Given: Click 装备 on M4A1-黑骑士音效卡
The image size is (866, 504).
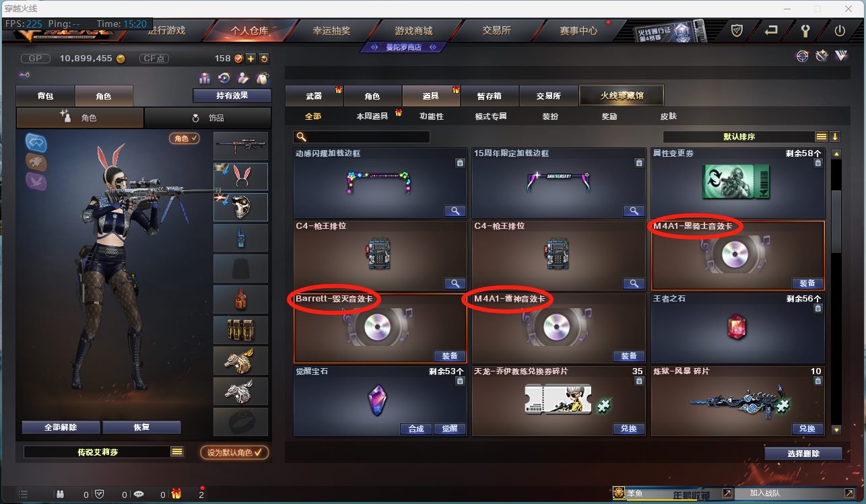Looking at the screenshot, I should tap(807, 283).
